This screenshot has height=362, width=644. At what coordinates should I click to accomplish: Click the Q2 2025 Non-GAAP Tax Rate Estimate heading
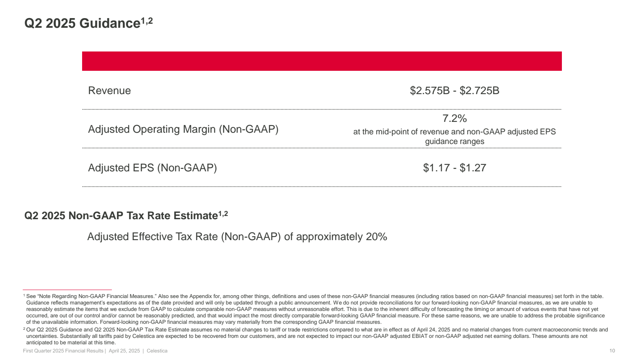click(x=126, y=215)
